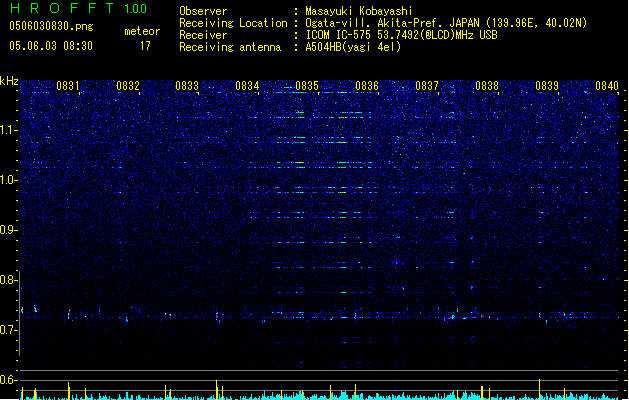Click the observer name Masayuki Kobayashi
Image resolution: width=629 pixels, height=400 pixels.
pyautogui.click(x=359, y=11)
